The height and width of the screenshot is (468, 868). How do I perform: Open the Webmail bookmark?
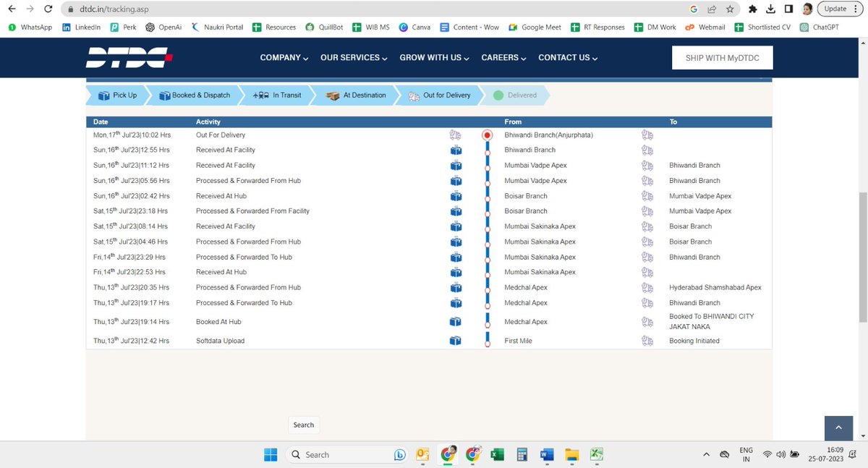click(705, 27)
